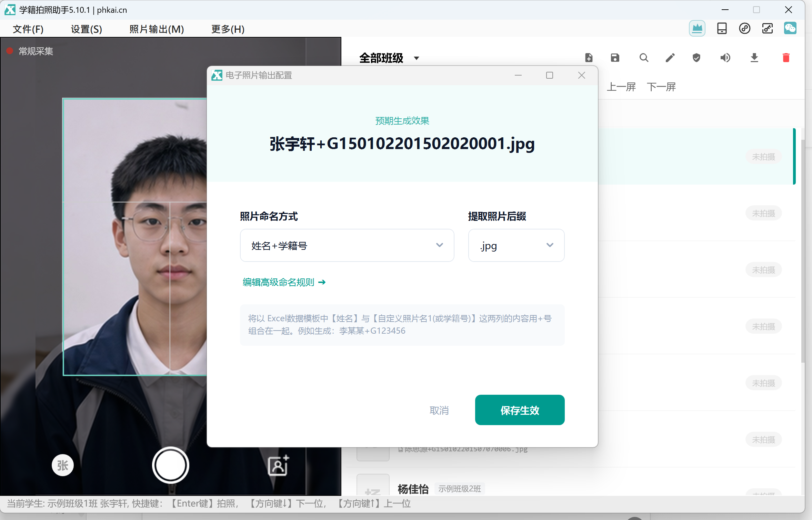Click the 预期生成效果 heading

[402, 121]
